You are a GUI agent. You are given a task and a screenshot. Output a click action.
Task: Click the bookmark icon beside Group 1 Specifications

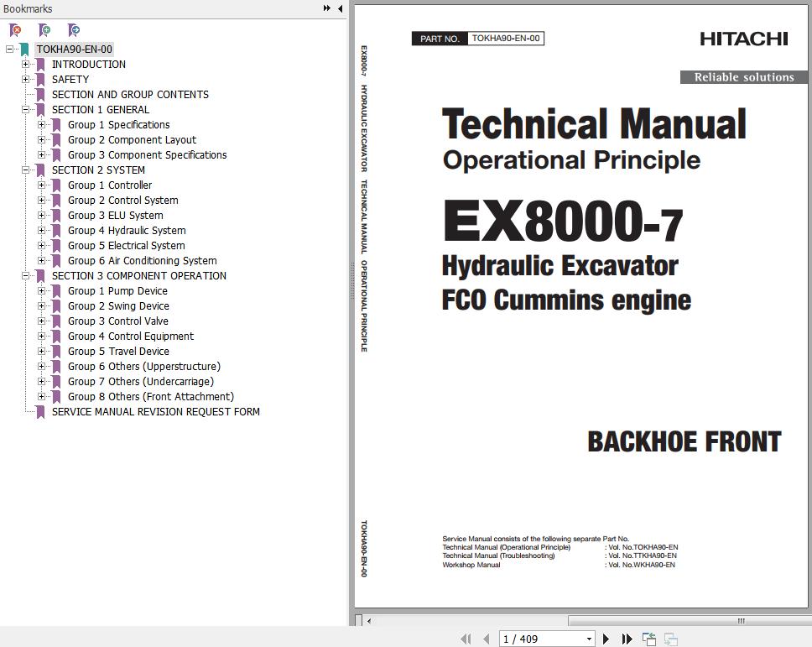pos(56,125)
